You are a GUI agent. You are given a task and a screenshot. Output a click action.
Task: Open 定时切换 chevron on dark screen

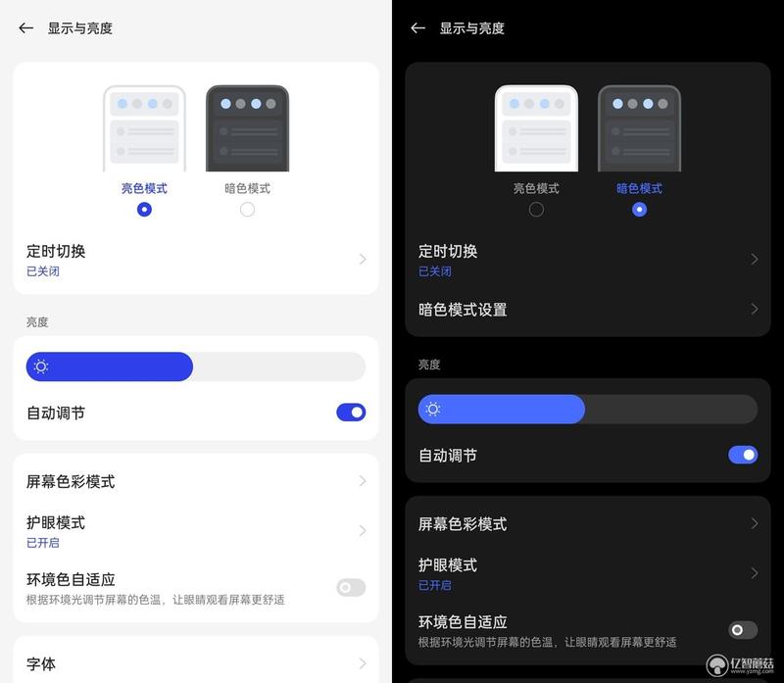pyautogui.click(x=755, y=259)
